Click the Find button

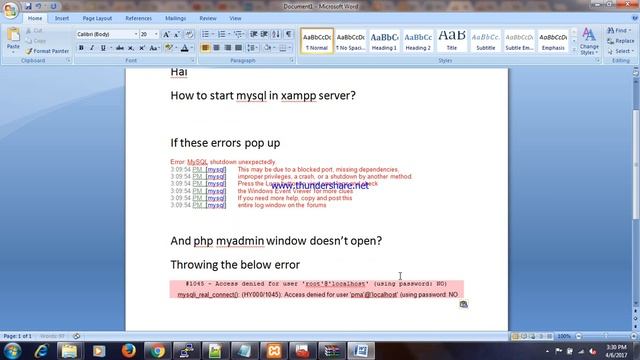619,31
